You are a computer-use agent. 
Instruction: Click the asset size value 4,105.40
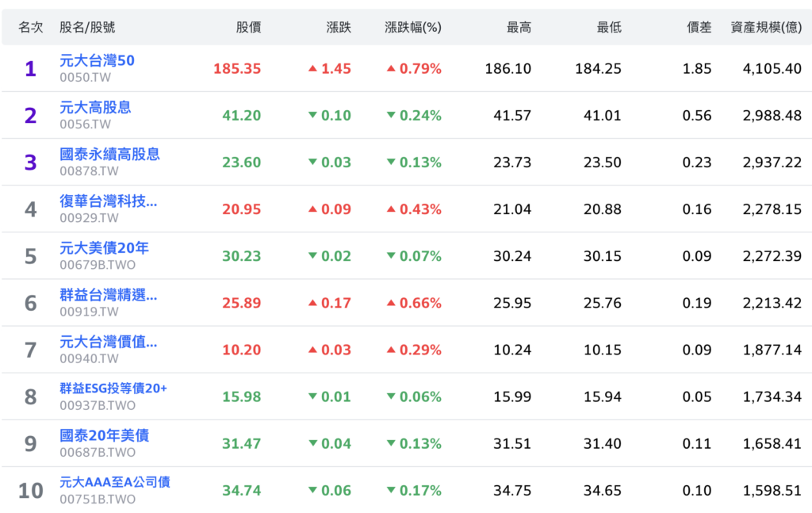pyautogui.click(x=772, y=68)
